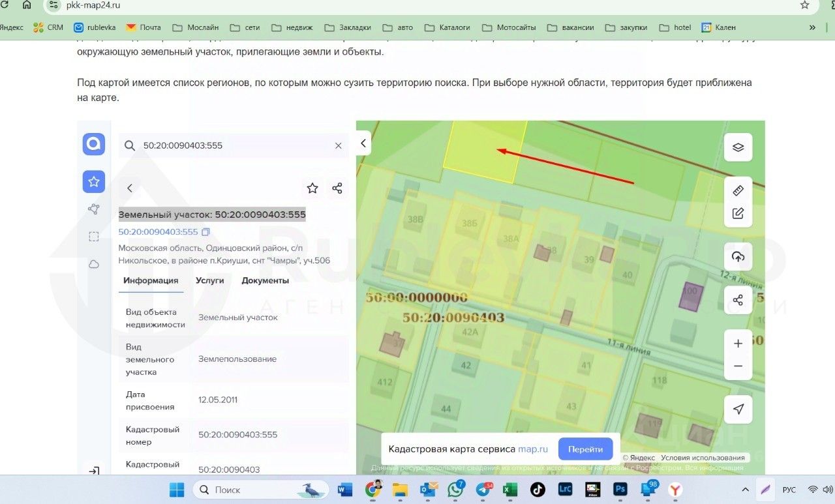
Task: Switch to the Документы tab
Action: 265,280
